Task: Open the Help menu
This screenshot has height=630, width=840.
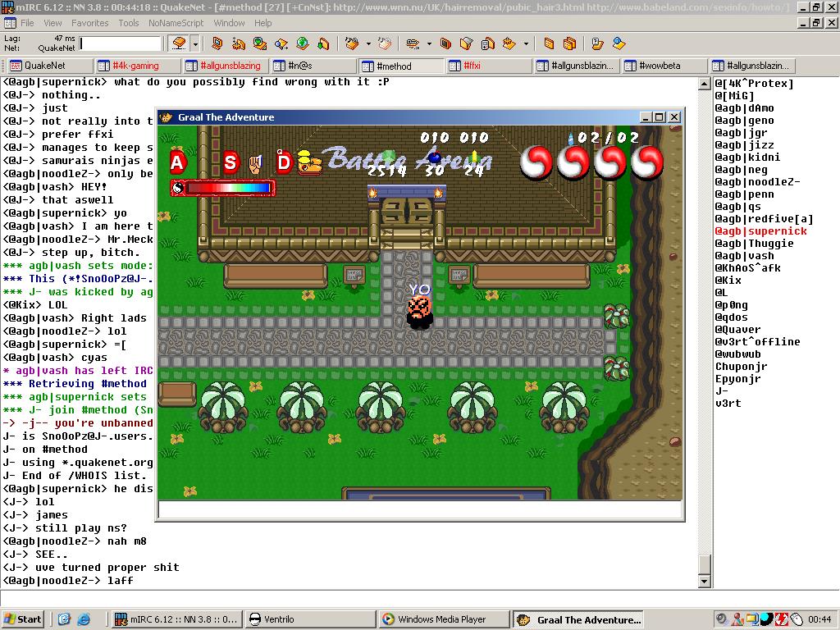Action: [x=263, y=23]
